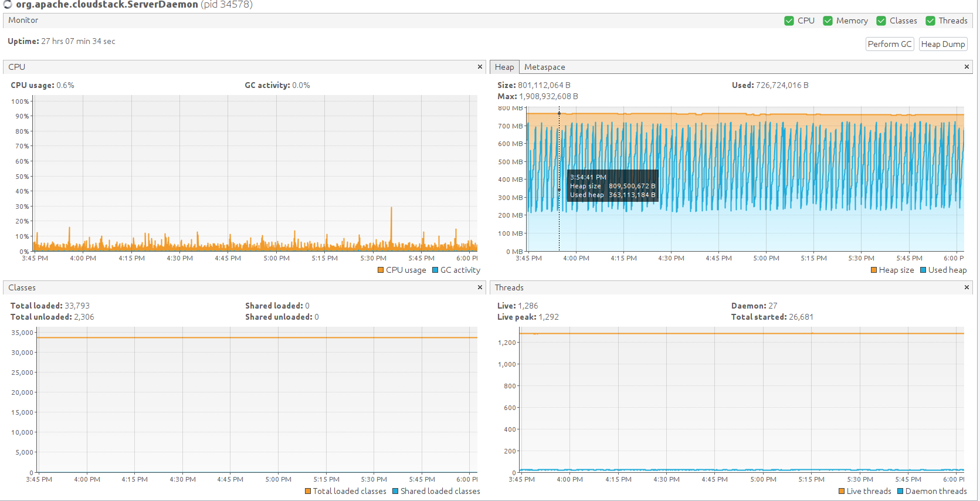Close the Heap memory graph panel
Viewport: 980px width, 501px height.
click(967, 67)
